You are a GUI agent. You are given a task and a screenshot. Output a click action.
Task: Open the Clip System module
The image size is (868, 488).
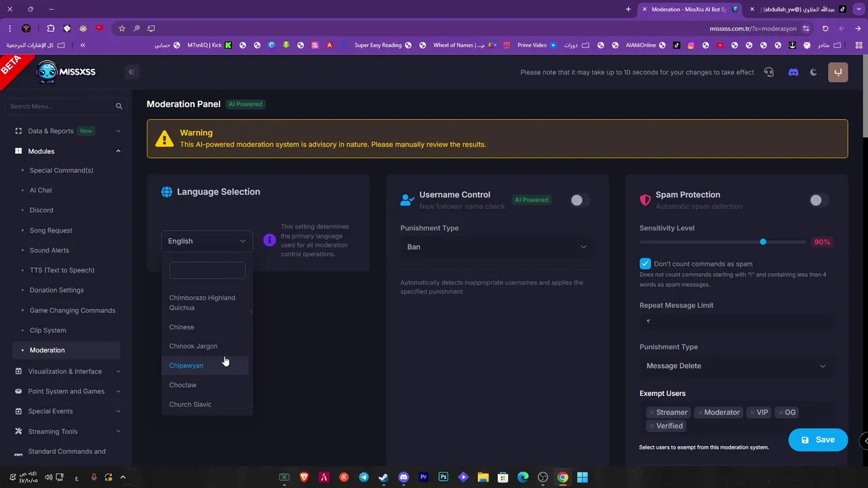pyautogui.click(x=48, y=330)
